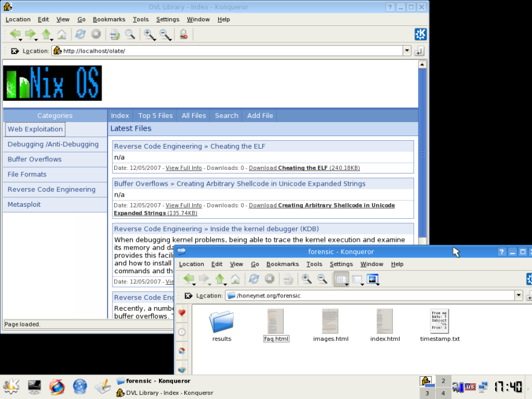This screenshot has height=399, width=532.
Task: Click Go button beside DVL location field
Action: pyautogui.click(x=420, y=51)
